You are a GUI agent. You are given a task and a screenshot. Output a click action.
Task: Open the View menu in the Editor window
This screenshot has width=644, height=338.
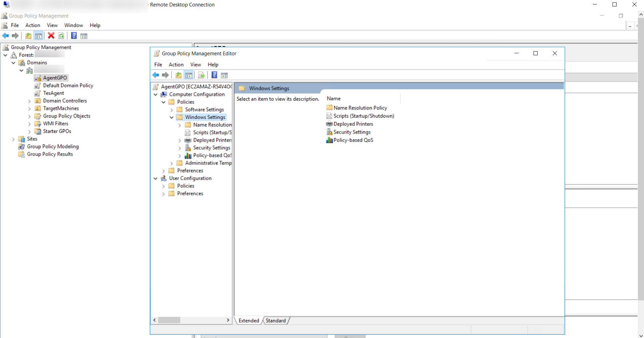point(196,64)
